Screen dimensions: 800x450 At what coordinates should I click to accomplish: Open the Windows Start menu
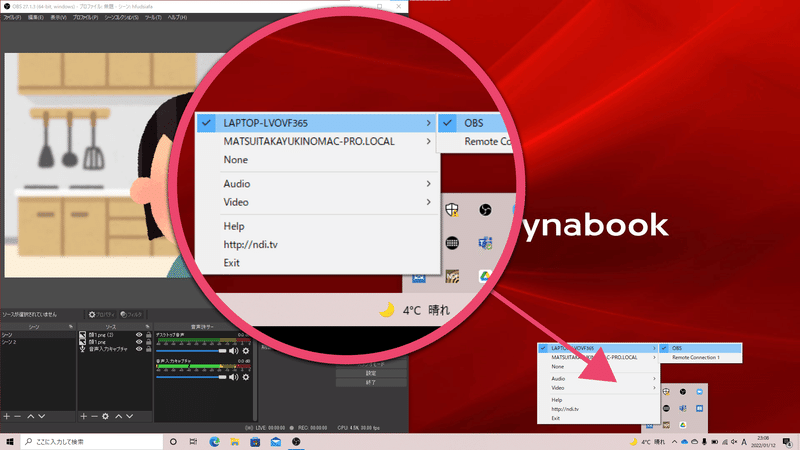click(10, 442)
